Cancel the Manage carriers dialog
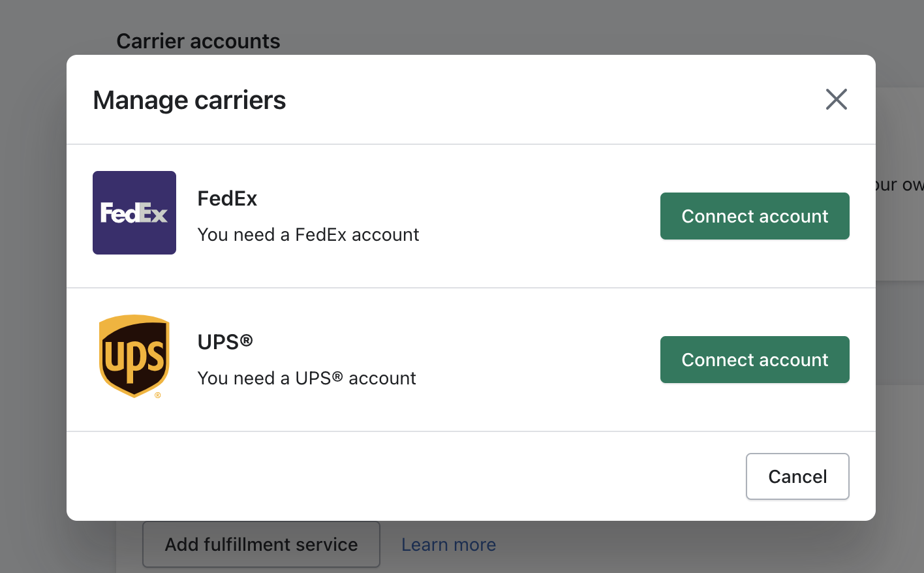 click(797, 476)
